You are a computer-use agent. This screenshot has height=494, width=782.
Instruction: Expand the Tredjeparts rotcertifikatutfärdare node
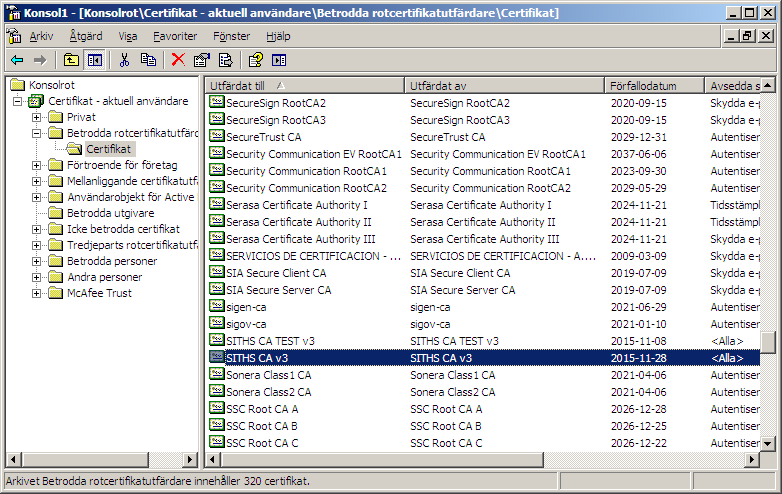coord(36,245)
